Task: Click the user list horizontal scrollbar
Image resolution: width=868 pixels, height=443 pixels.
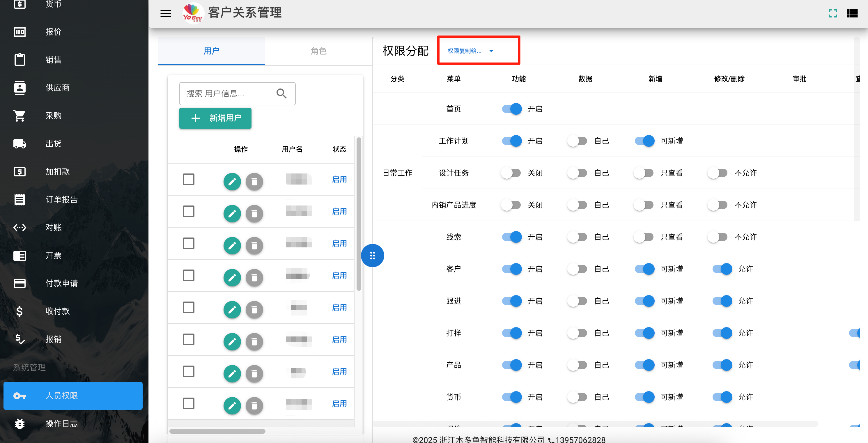Action: pos(217,431)
